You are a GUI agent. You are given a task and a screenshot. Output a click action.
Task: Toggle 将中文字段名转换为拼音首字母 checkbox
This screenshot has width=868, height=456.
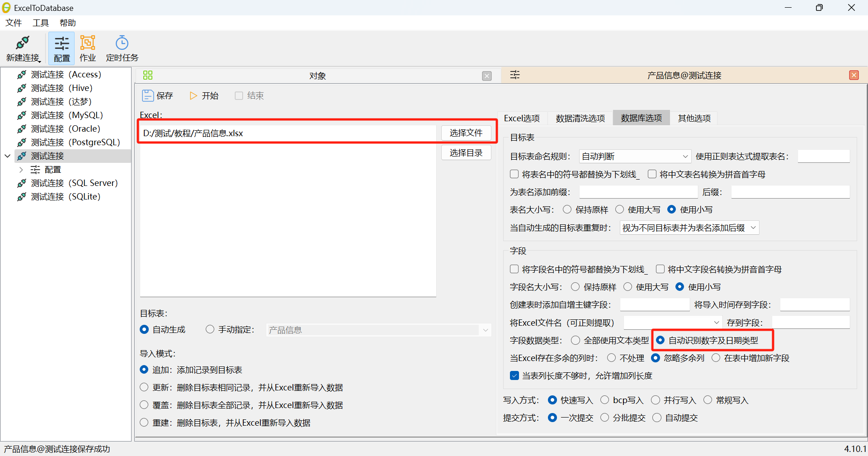point(660,269)
